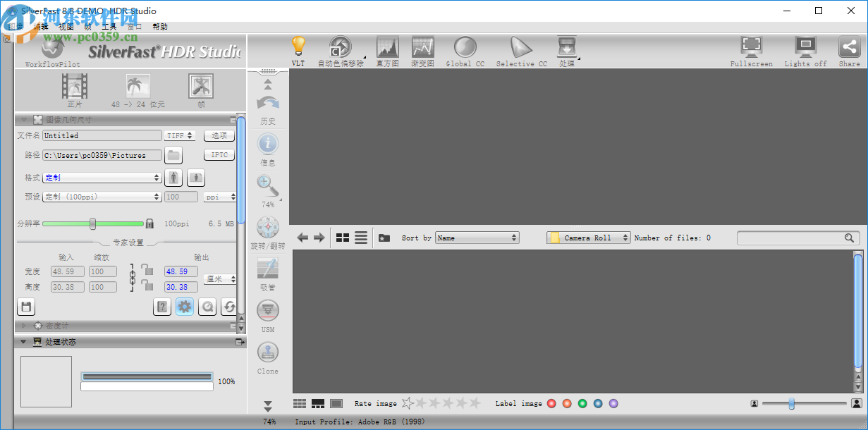Select landscape orientation icon
This screenshot has height=430, width=868.
(196, 178)
